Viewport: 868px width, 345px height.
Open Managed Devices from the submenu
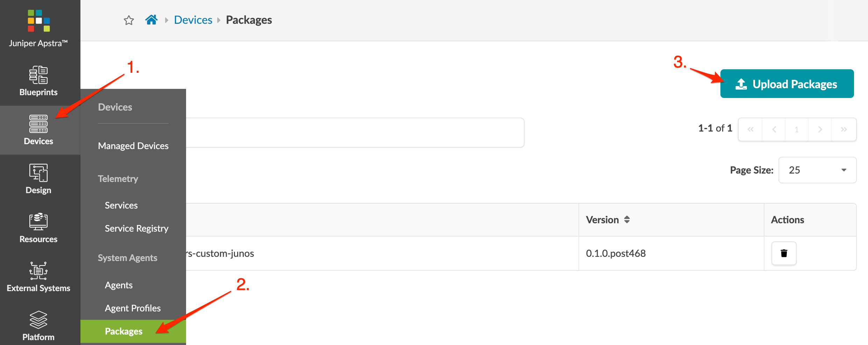[x=133, y=146]
